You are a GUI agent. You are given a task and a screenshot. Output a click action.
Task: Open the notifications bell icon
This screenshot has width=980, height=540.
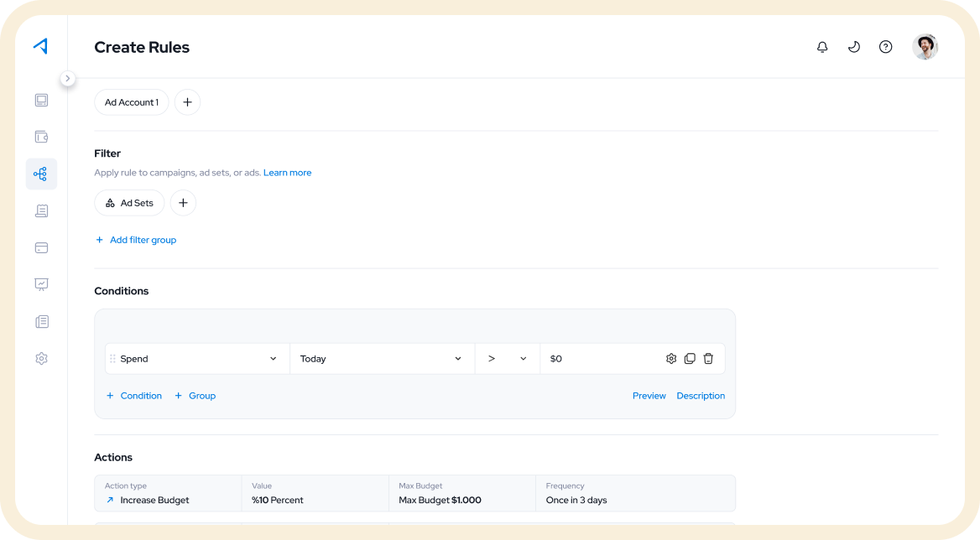click(822, 47)
